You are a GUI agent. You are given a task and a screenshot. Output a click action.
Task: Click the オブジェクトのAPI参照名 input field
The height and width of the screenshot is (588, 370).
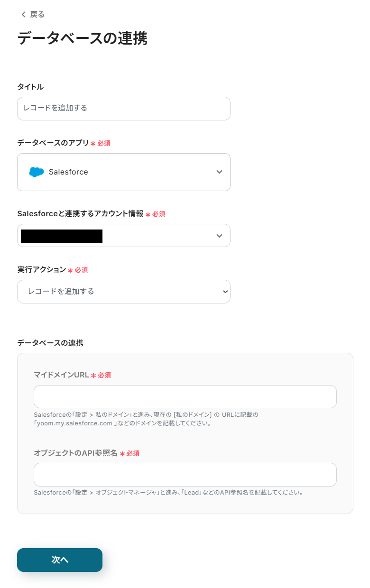(x=185, y=475)
